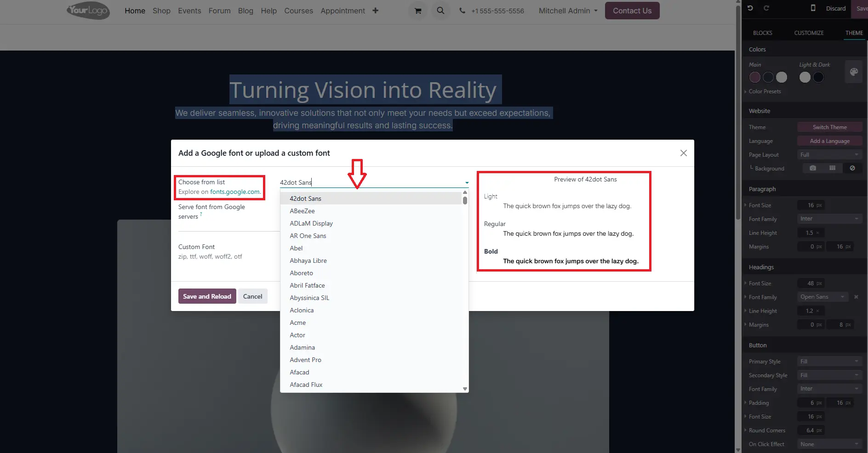868x453 pixels.
Task: Click the help question mark near Google servers
Action: point(201,214)
